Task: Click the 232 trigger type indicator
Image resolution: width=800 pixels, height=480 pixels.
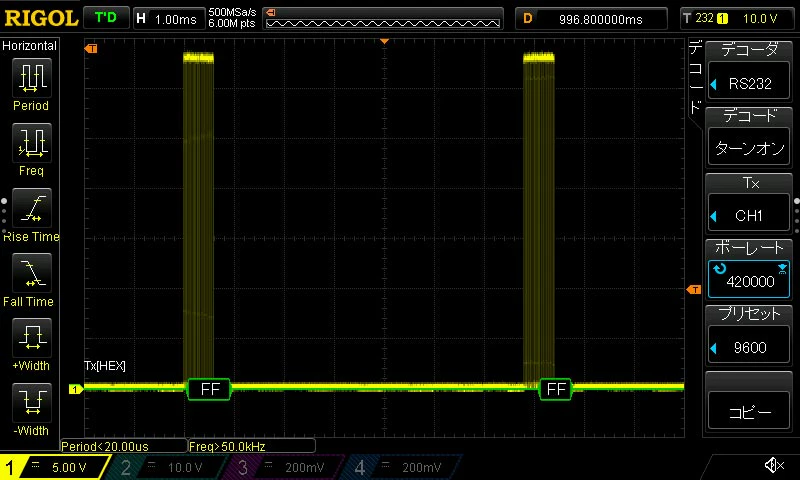Action: (705, 18)
